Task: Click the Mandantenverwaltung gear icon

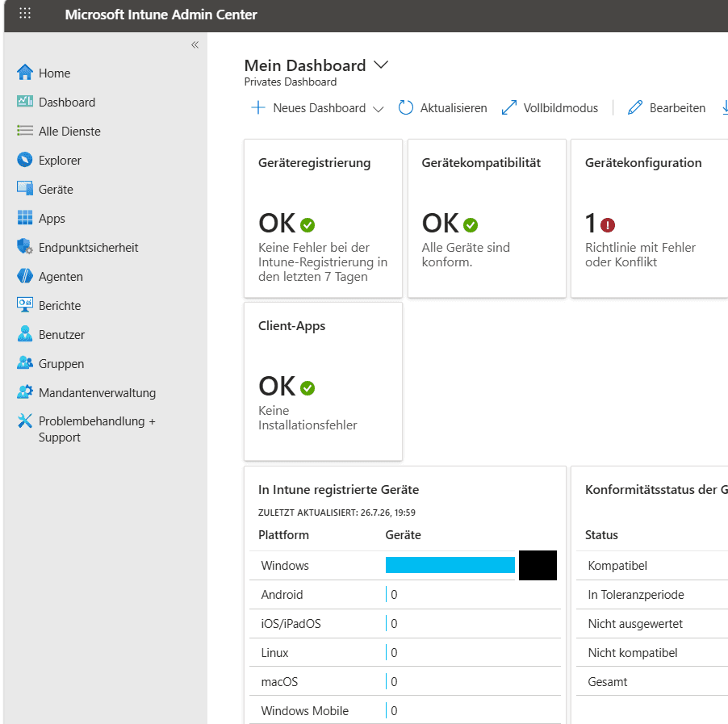Action: tap(25, 392)
